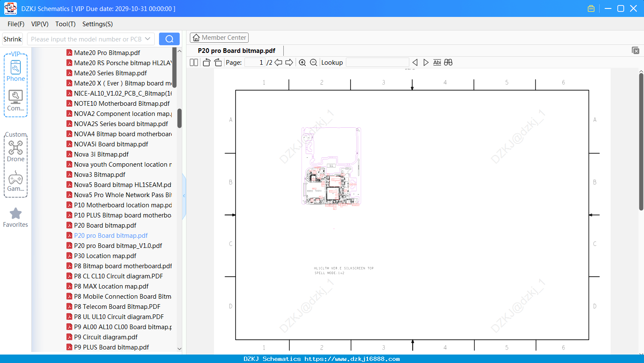Find previous lookup match triangle
Viewport: 644px width, 363px height.
click(x=415, y=63)
